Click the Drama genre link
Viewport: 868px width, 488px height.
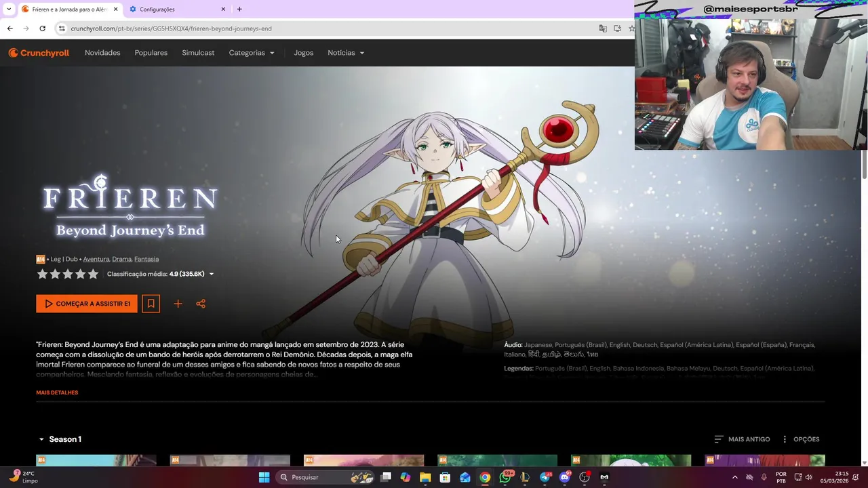click(x=121, y=259)
